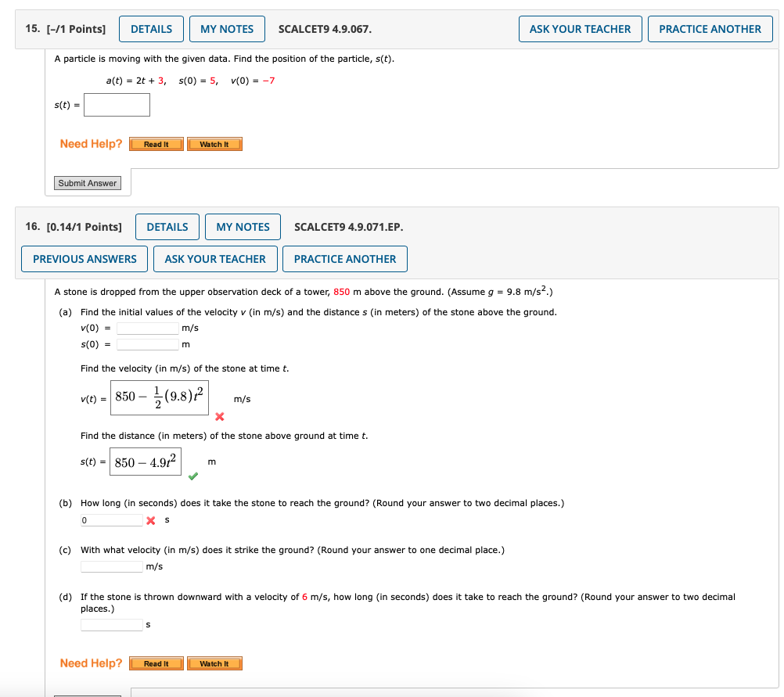Click the red X below the v(t) answer
The width and height of the screenshot is (784, 697).
(219, 417)
